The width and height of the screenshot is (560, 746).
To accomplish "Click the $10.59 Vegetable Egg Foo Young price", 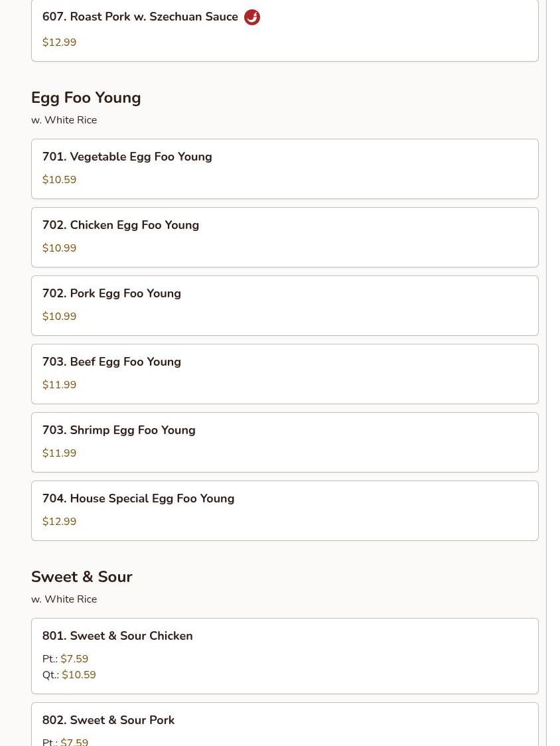I will tap(59, 180).
